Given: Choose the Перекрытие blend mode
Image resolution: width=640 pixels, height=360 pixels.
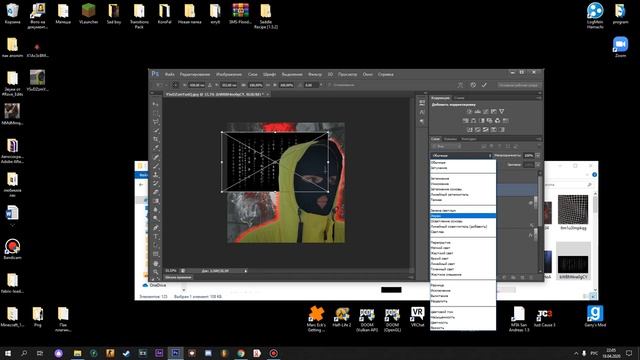Looking at the screenshot, I should click(463, 242).
